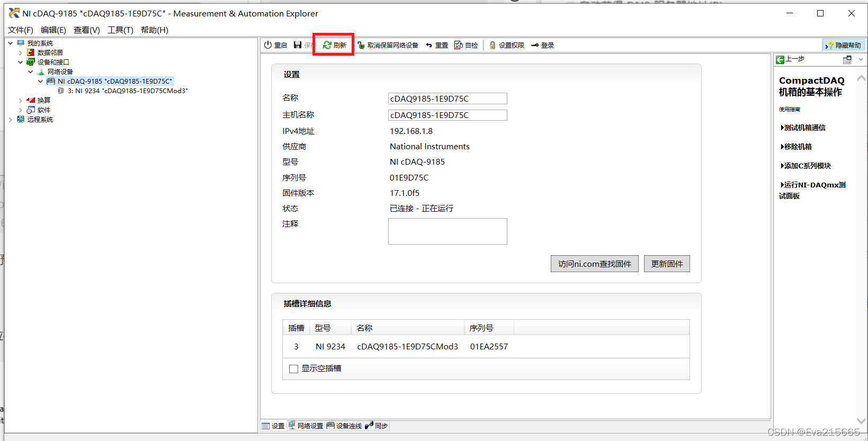Select the NI 9234 module icon in tree

[61, 91]
